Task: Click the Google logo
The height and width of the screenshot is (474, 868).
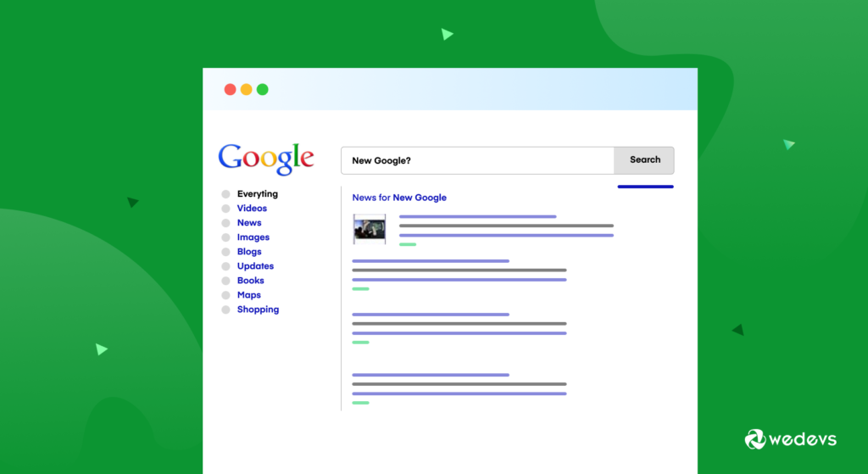Action: [x=266, y=159]
